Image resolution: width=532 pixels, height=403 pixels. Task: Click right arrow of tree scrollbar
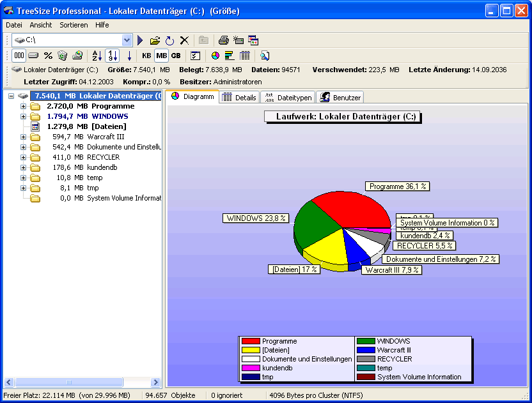click(x=155, y=382)
